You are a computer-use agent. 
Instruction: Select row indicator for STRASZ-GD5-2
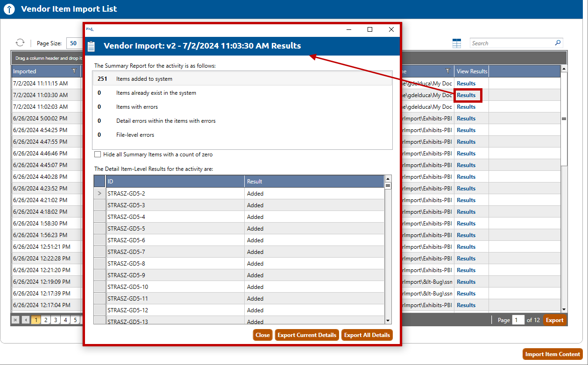point(99,193)
